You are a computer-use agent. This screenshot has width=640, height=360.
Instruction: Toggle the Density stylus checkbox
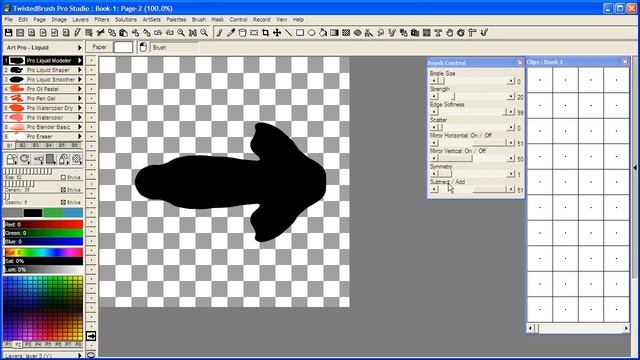63,190
